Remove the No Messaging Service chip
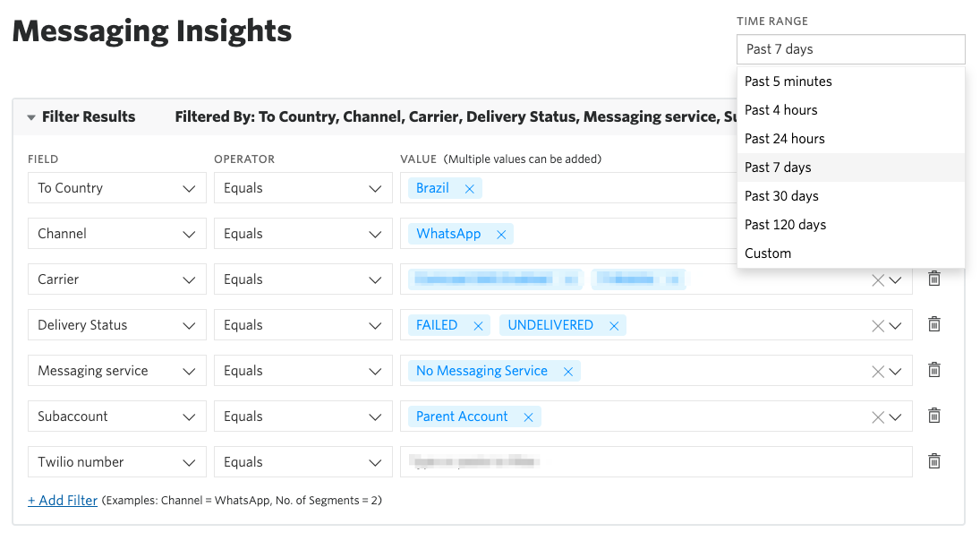 click(x=567, y=370)
